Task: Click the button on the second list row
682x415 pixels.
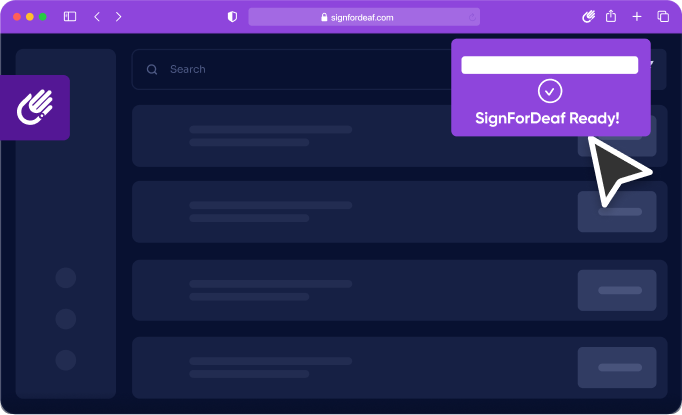Action: [x=617, y=211]
